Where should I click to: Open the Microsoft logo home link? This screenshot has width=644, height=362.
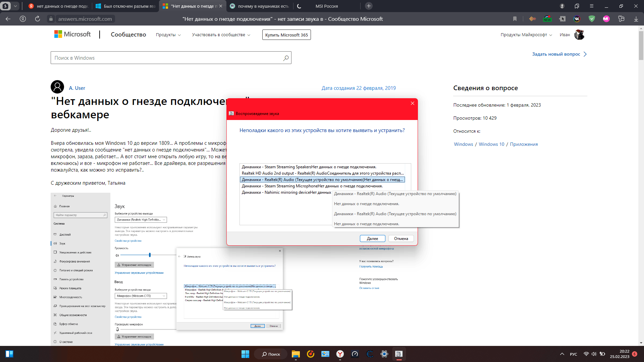click(x=72, y=34)
